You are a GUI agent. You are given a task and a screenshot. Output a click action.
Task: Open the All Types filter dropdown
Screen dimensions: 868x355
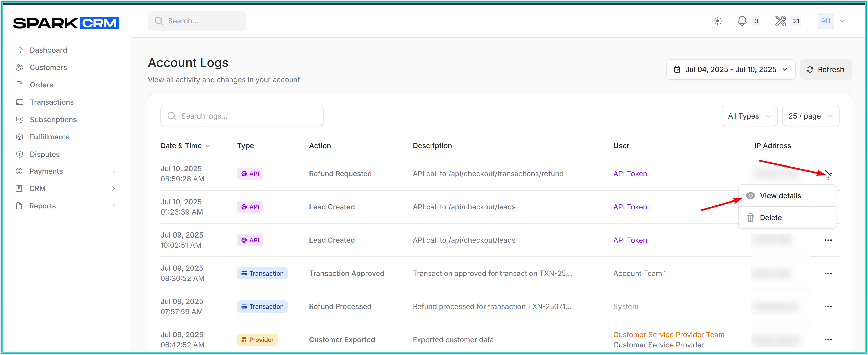click(749, 116)
